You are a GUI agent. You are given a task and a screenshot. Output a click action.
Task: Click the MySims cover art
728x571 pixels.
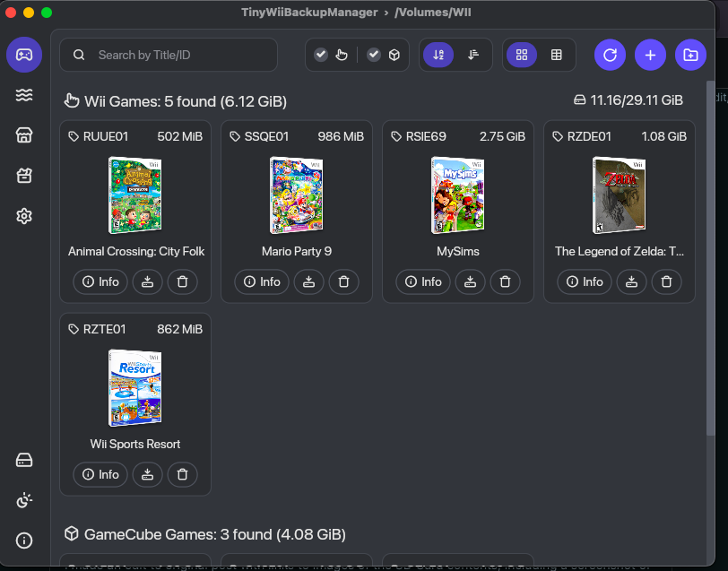point(458,195)
